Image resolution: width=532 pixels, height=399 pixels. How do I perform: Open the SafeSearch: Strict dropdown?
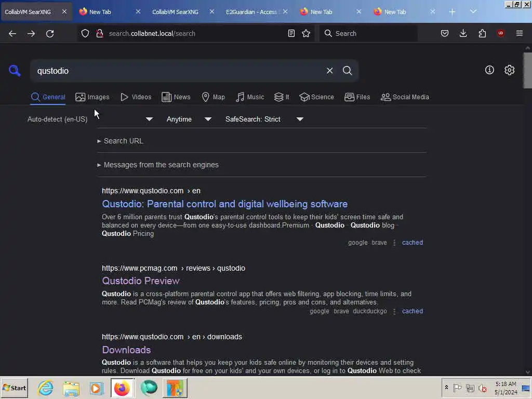click(264, 119)
